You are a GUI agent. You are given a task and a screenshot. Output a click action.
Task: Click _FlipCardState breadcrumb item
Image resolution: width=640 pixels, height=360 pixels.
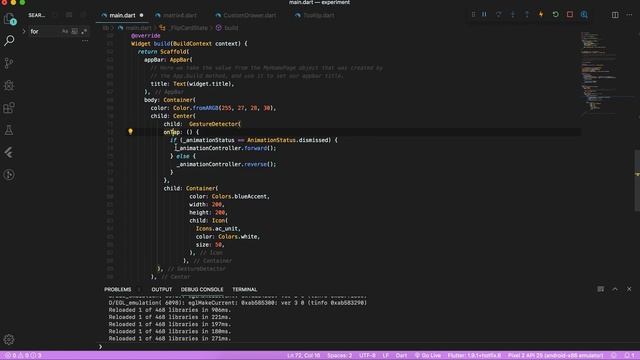pyautogui.click(x=189, y=28)
